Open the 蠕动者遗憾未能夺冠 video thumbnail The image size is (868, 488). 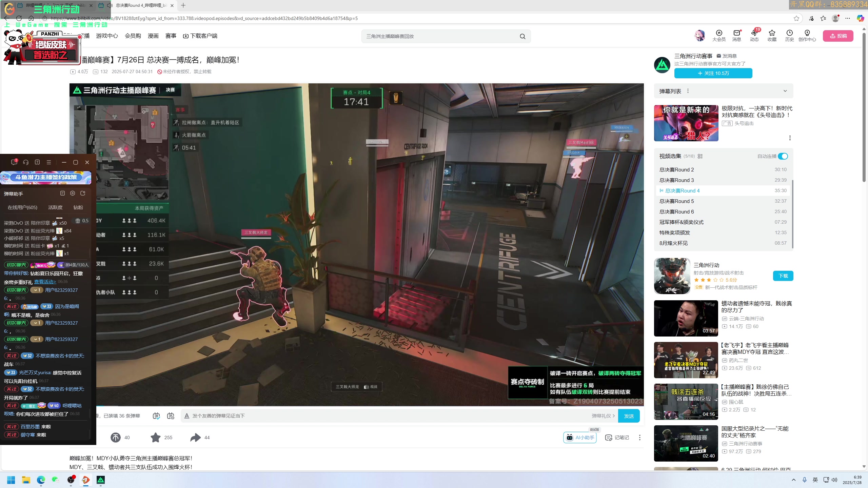686,318
